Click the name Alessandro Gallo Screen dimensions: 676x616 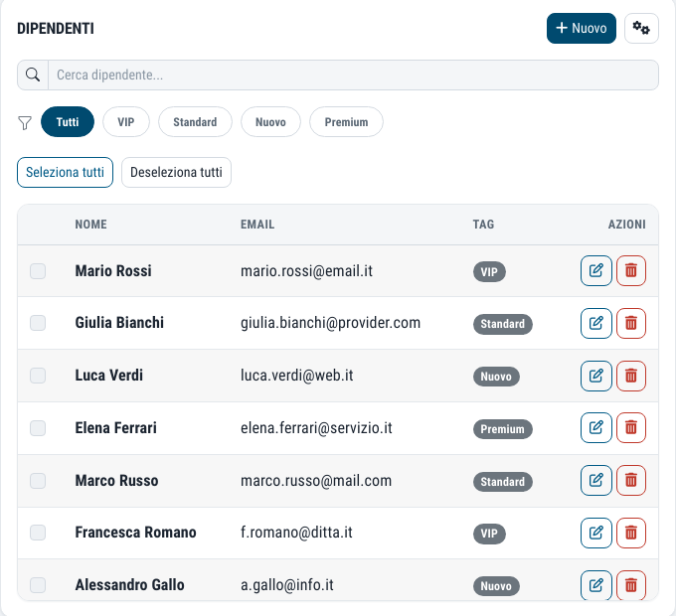pos(130,584)
